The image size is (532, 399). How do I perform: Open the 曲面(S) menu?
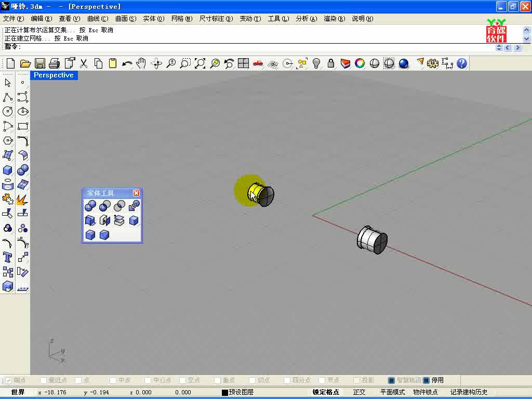126,19
